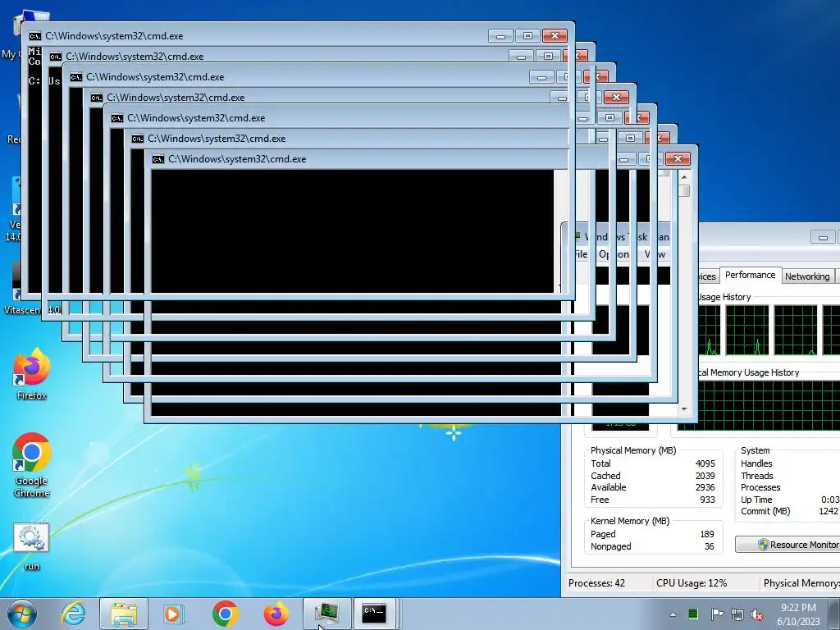This screenshot has height=630, width=840.
Task: Click the Available 2936 memory value
Action: [x=705, y=487]
